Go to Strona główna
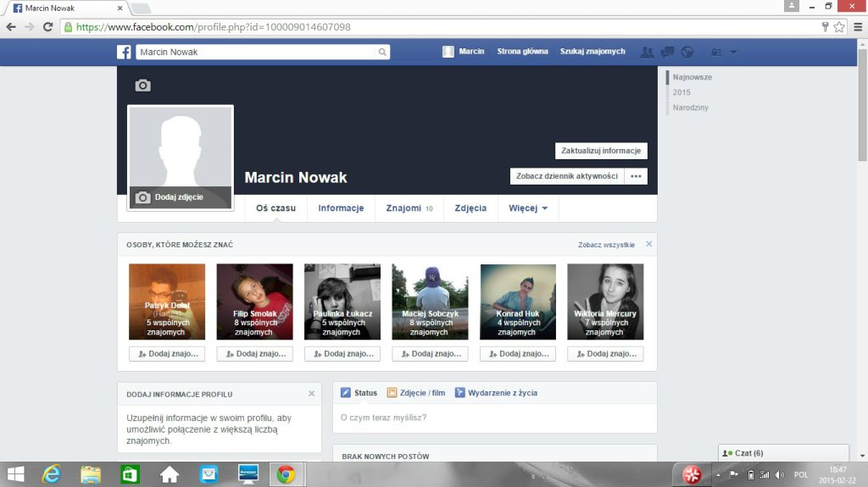868x487 pixels. [522, 52]
